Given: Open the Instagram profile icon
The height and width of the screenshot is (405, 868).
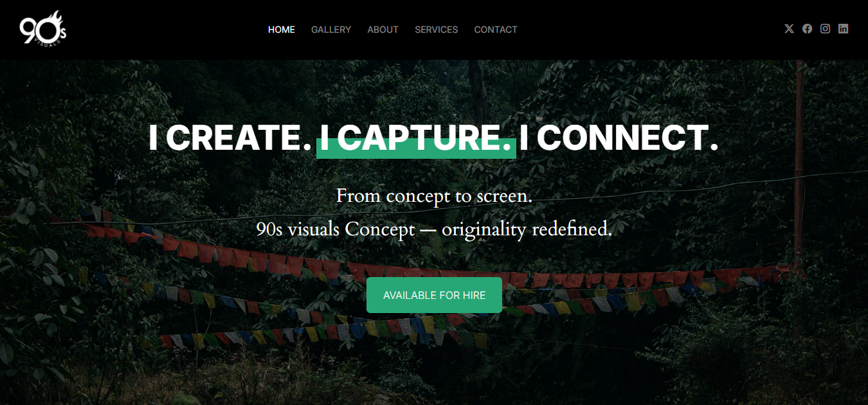Looking at the screenshot, I should (825, 29).
